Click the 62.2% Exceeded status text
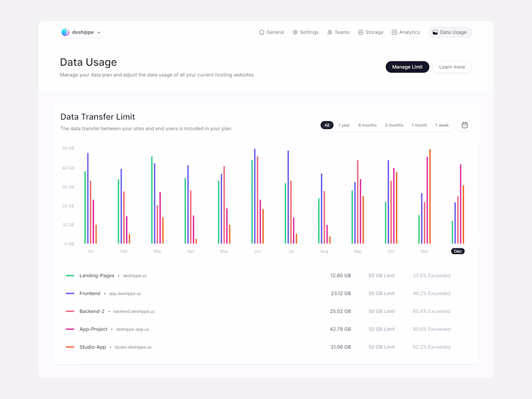Viewport: 532px width, 399px height. coord(431,347)
